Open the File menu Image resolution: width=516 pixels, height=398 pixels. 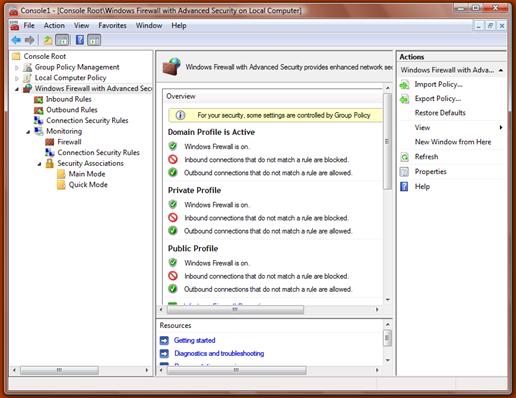pyautogui.click(x=29, y=25)
